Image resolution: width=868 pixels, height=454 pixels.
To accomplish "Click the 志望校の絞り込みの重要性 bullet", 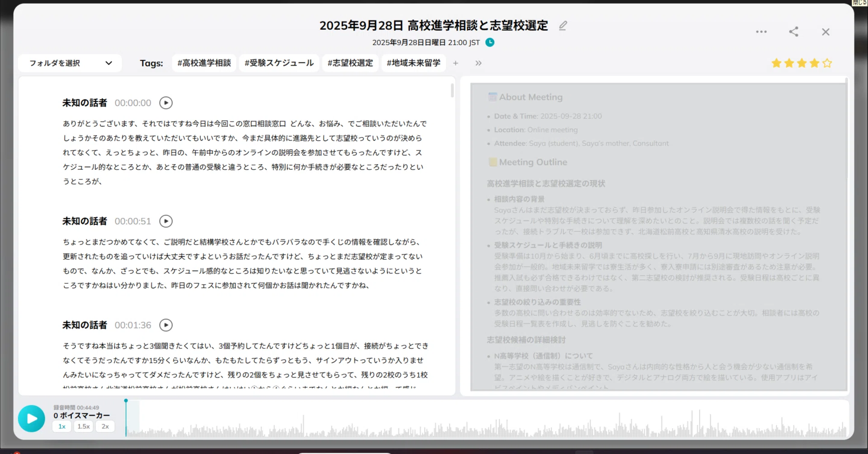I will [x=538, y=302].
